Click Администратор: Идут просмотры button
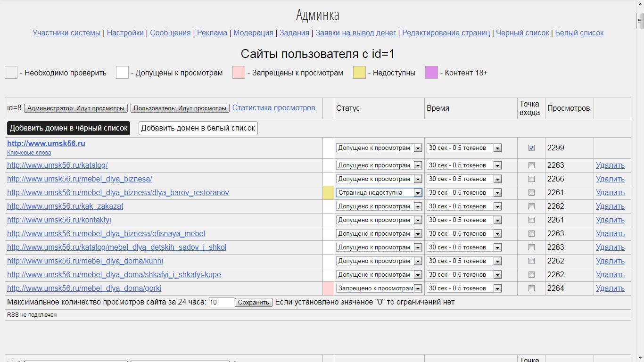Screen dimensions: 644x362 pos(76,108)
